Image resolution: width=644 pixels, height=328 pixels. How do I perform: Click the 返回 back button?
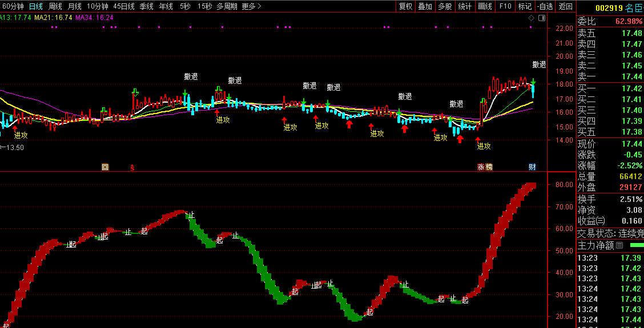566,6
